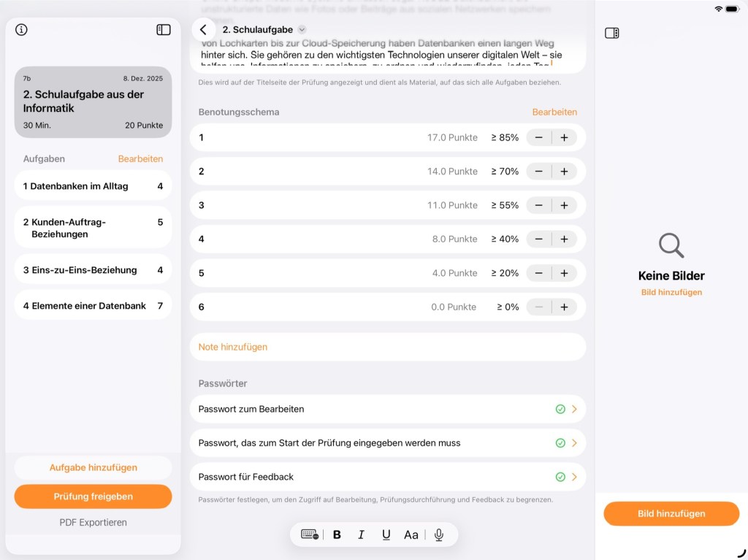
Task: Select task 4 Elemente einer Datenbank
Action: click(93, 306)
